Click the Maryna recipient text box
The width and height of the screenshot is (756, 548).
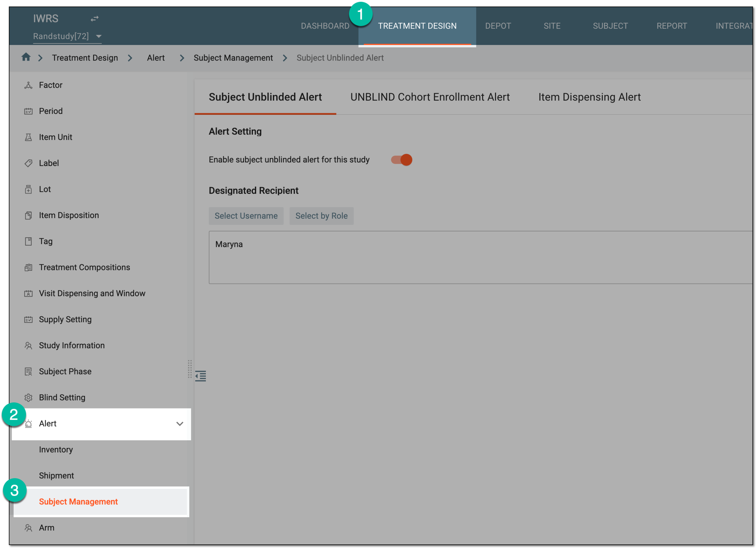(x=480, y=258)
